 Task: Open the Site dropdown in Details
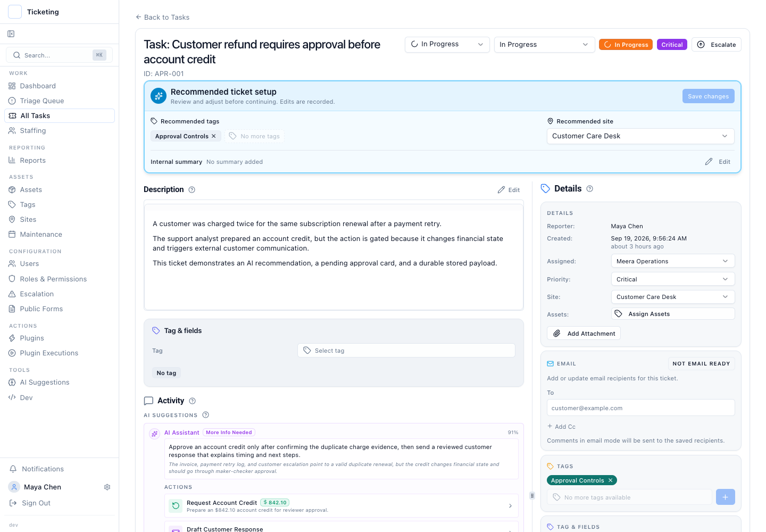click(673, 297)
